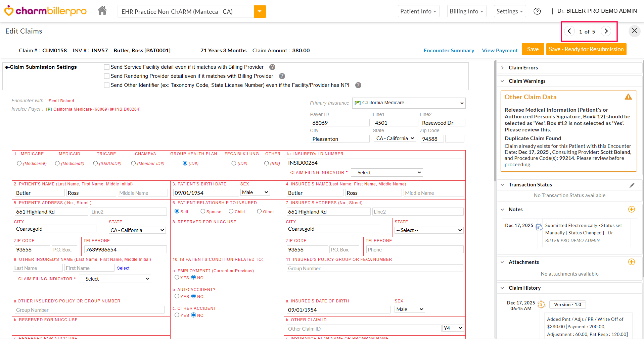Click the Save button
This screenshot has width=644, height=344.
click(x=533, y=49)
